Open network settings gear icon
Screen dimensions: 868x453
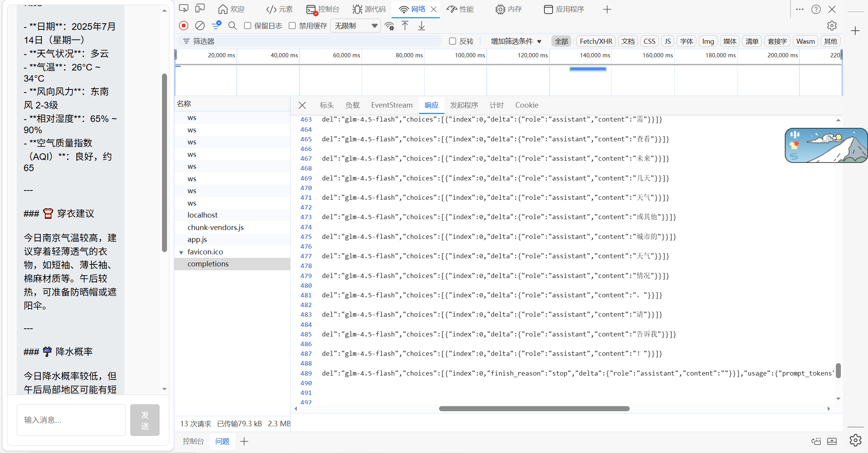click(x=832, y=26)
